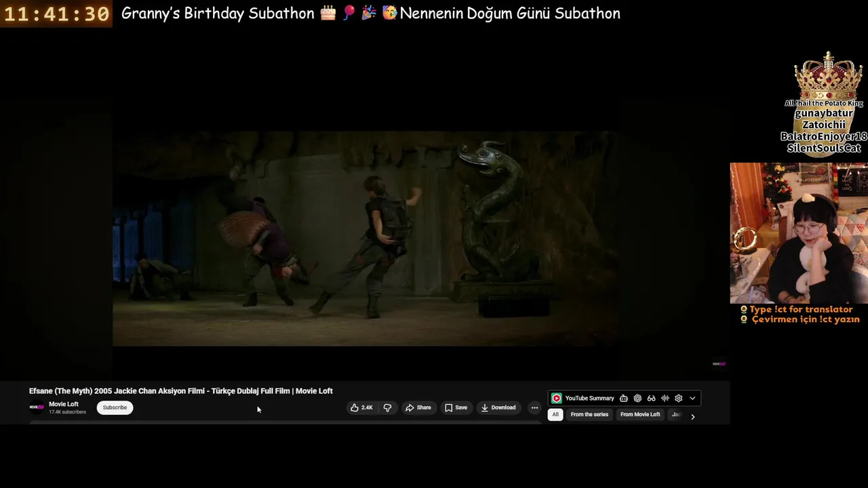Click the Type !ct for translator text

[801, 309]
